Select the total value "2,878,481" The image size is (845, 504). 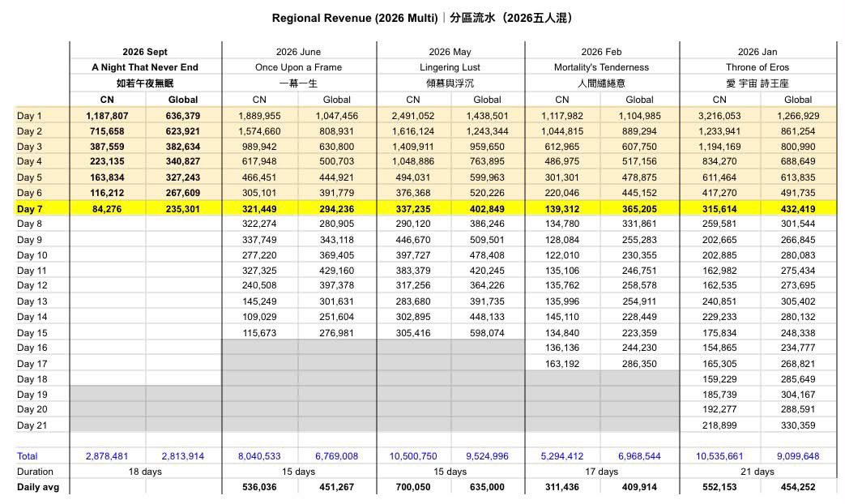[x=107, y=456]
